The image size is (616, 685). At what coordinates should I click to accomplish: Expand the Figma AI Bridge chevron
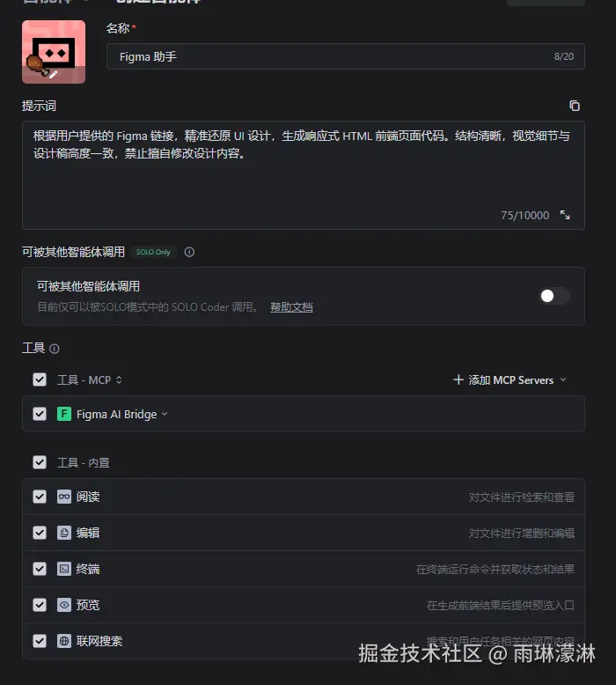pos(165,414)
